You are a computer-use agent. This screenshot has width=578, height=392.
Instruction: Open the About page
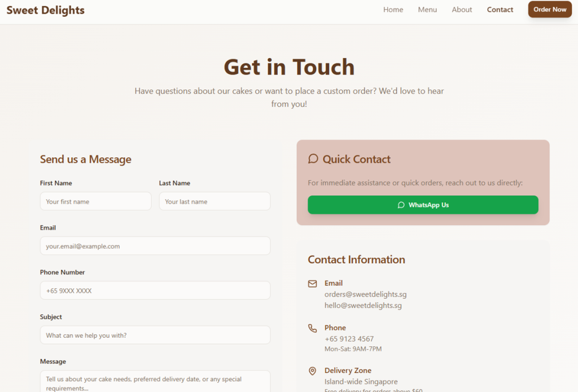point(462,10)
